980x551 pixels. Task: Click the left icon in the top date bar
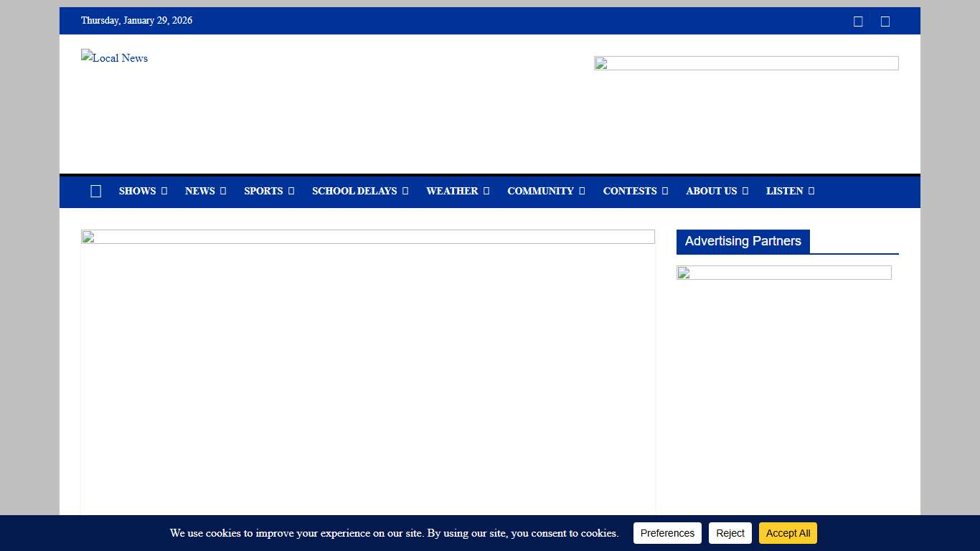858,22
